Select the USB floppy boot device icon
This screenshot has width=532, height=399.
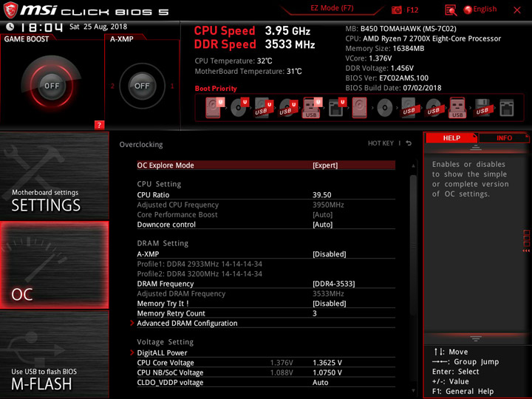pyautogui.click(x=482, y=108)
